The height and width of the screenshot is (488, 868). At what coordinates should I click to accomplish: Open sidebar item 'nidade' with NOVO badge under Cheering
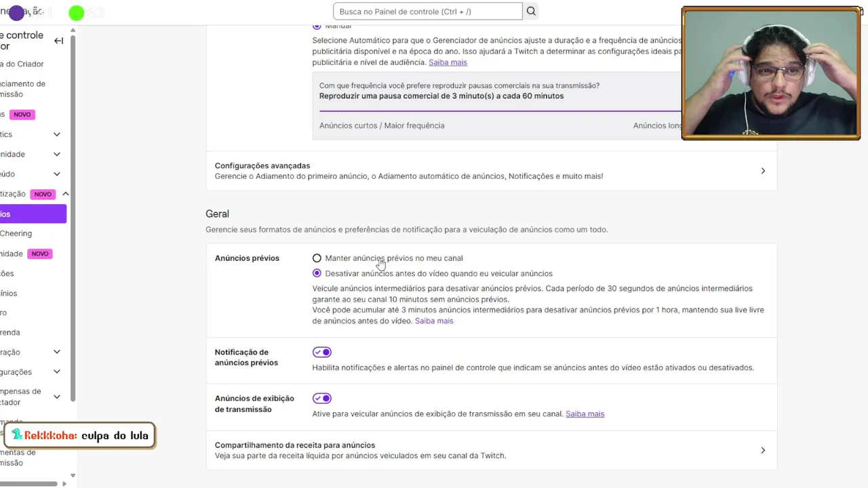[12, 253]
